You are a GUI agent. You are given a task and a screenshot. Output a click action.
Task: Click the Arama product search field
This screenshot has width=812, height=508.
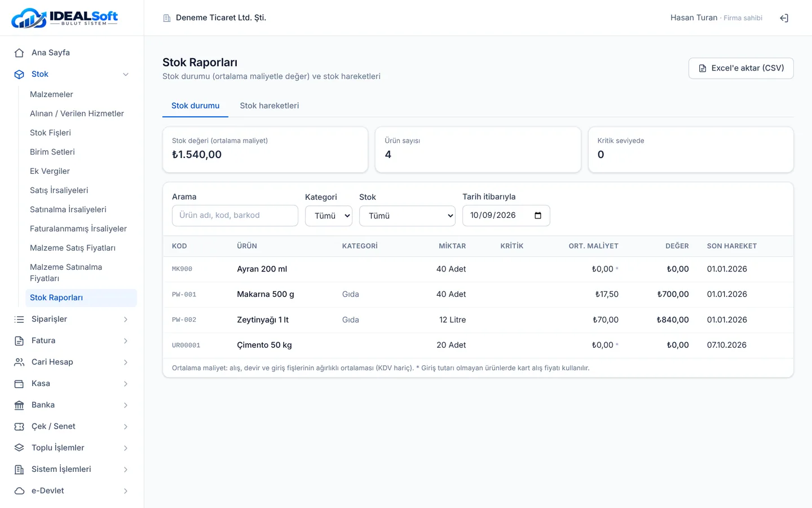tap(235, 216)
